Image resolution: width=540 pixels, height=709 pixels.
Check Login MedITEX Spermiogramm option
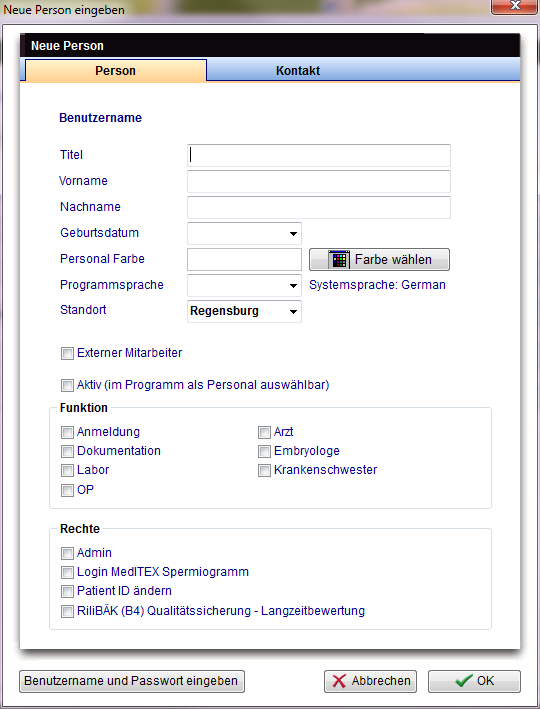[x=67, y=572]
